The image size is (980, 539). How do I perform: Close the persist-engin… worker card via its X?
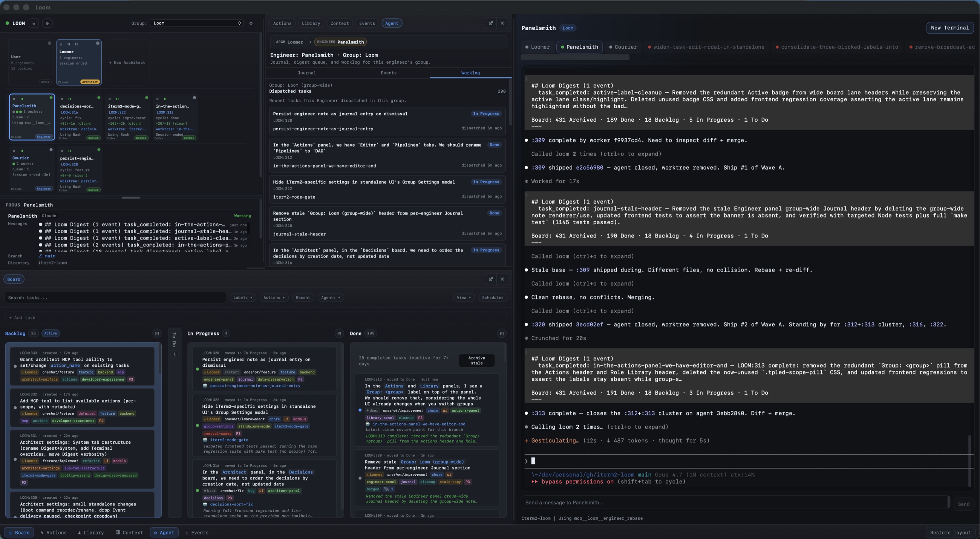click(62, 151)
